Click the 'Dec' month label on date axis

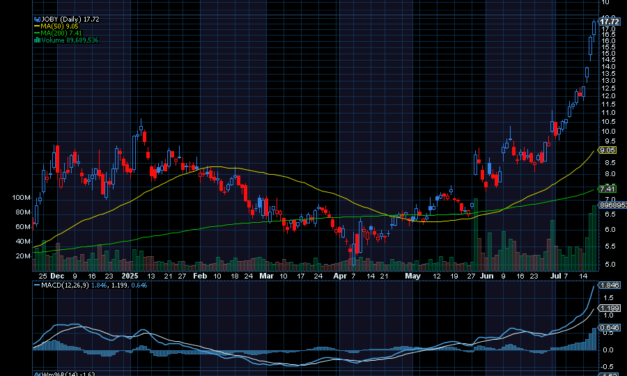(57, 276)
